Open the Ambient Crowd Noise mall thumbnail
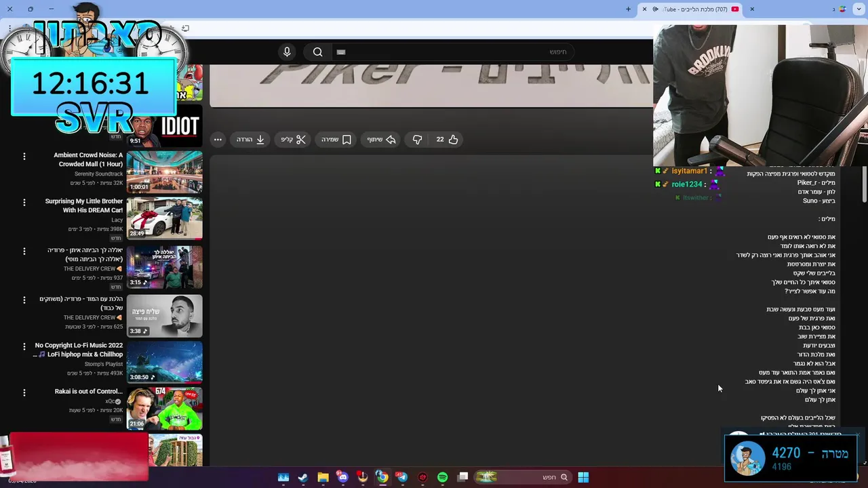Screen dimensions: 868x488 (164, 172)
